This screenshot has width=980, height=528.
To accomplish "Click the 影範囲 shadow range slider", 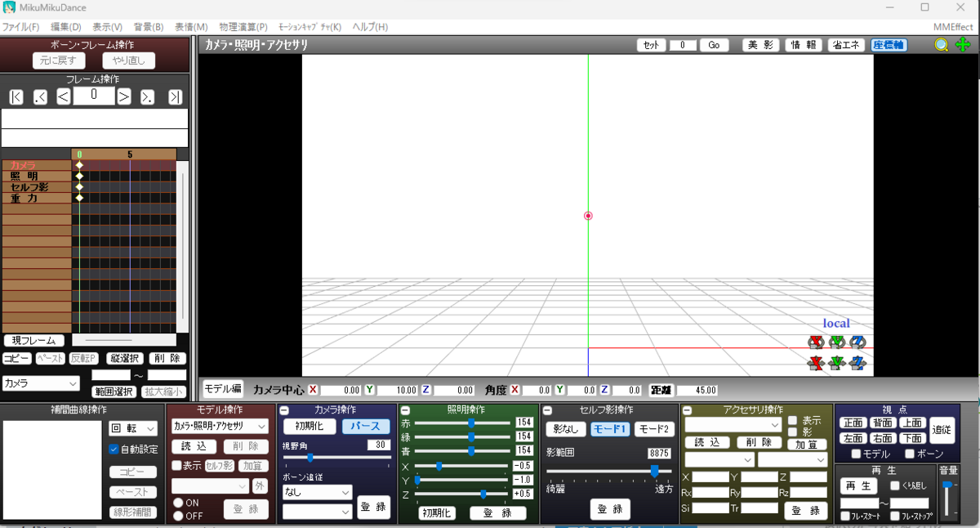I will [x=609, y=471].
